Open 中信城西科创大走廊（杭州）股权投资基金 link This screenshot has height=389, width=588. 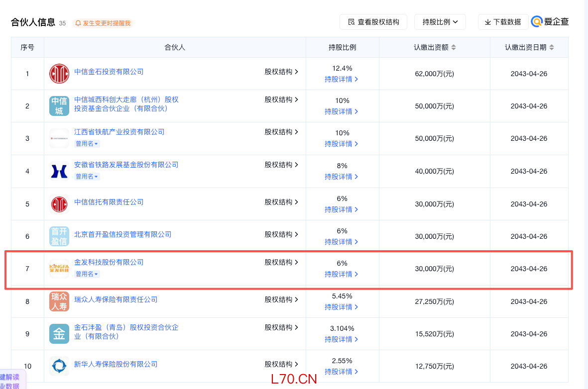click(x=126, y=104)
